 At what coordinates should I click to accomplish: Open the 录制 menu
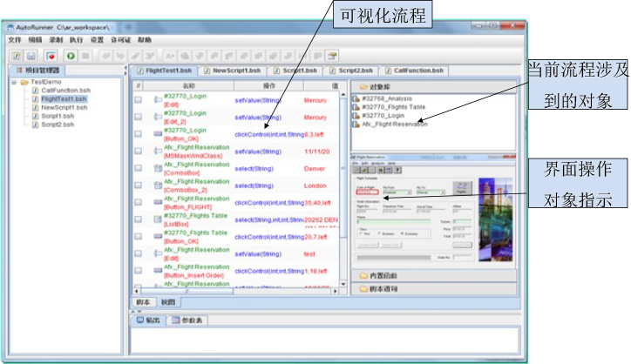tap(55, 40)
